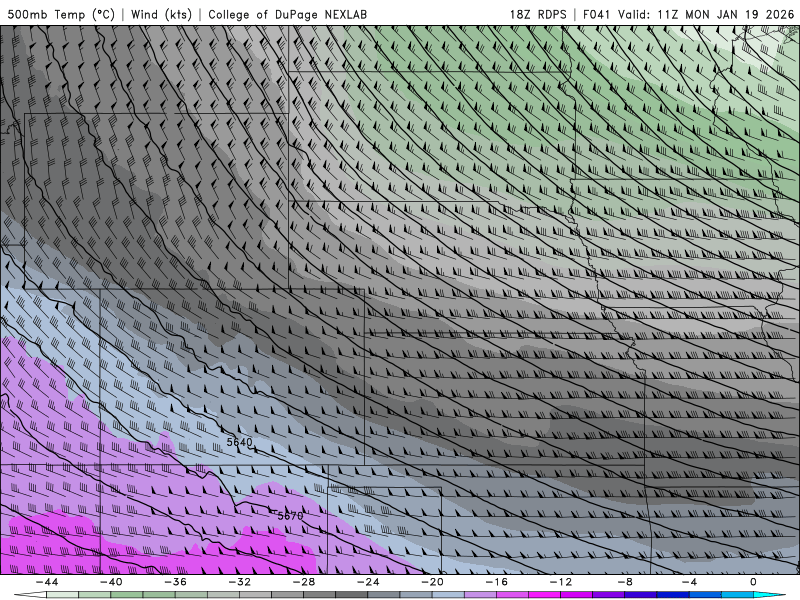This screenshot has width=800, height=600.
Task: Click the -36 color bar tick label
Action: (175, 582)
